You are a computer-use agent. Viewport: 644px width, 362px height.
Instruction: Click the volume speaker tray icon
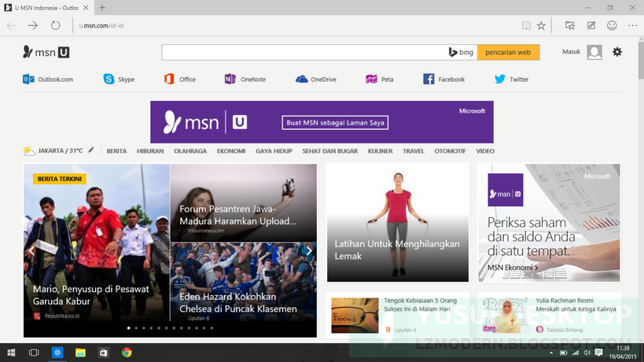587,353
